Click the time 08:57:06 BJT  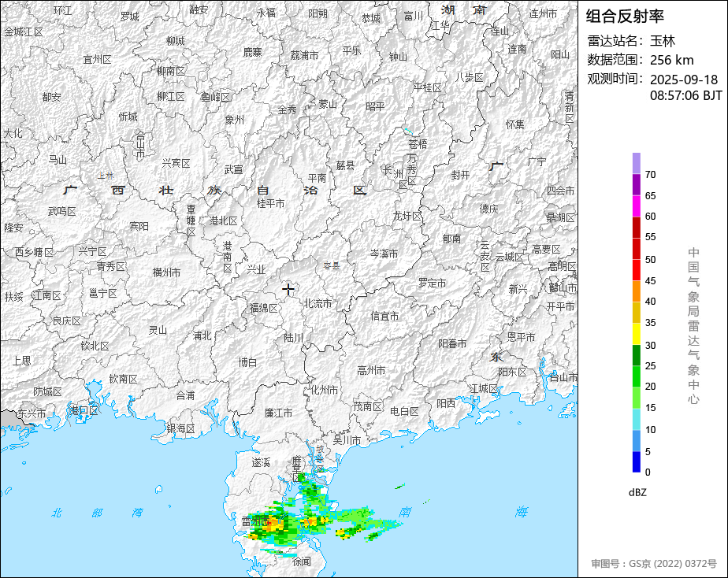tap(685, 95)
